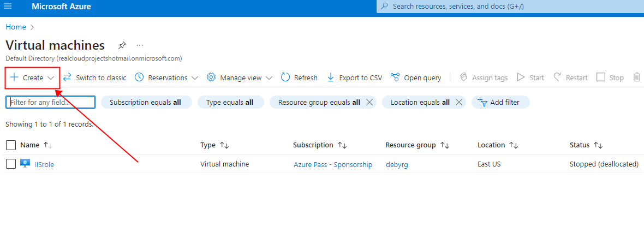644x232 pixels.
Task: Click the Delete trash icon
Action: click(636, 78)
